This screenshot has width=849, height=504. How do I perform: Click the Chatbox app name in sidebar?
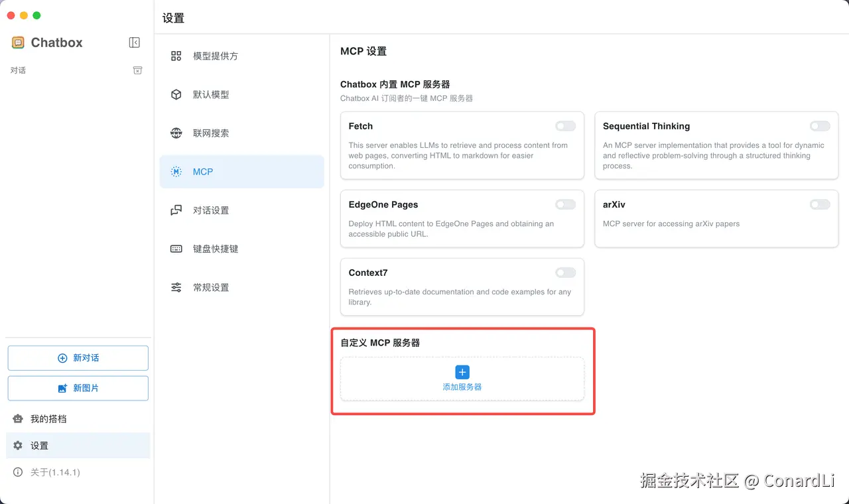click(x=57, y=42)
